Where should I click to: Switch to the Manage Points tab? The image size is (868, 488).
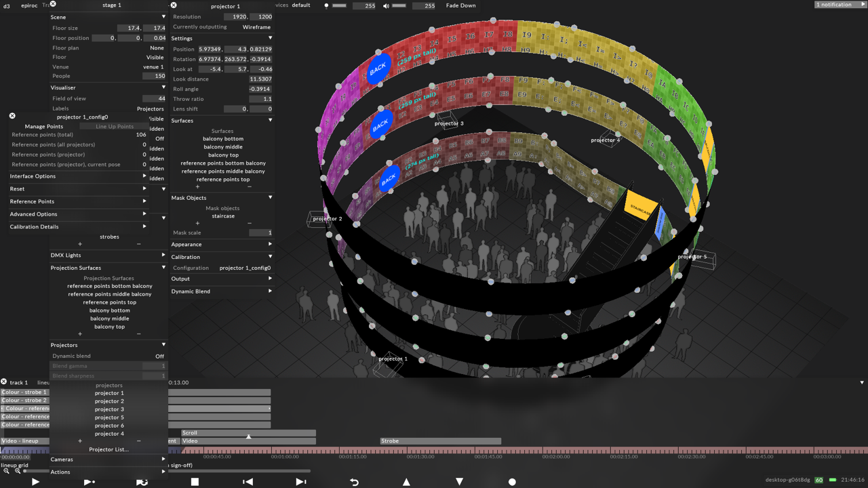(44, 126)
